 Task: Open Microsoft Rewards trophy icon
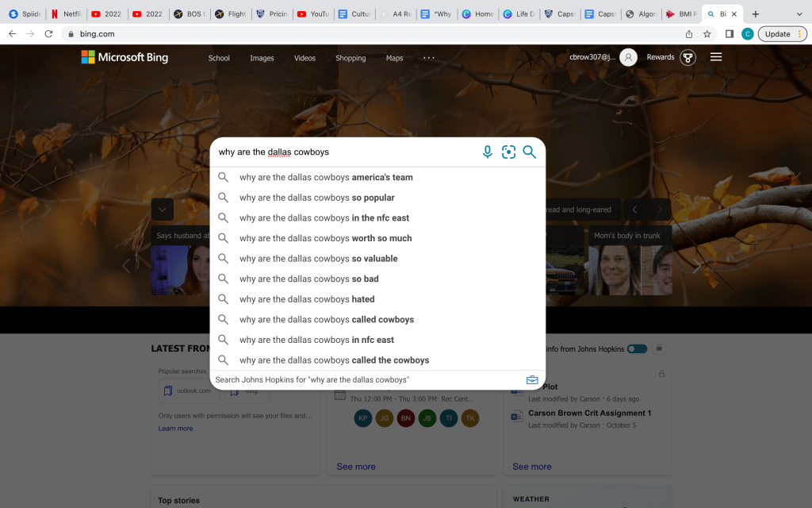(688, 57)
